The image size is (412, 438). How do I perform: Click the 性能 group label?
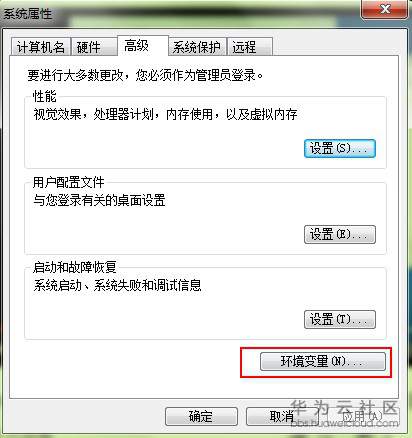pos(44,96)
